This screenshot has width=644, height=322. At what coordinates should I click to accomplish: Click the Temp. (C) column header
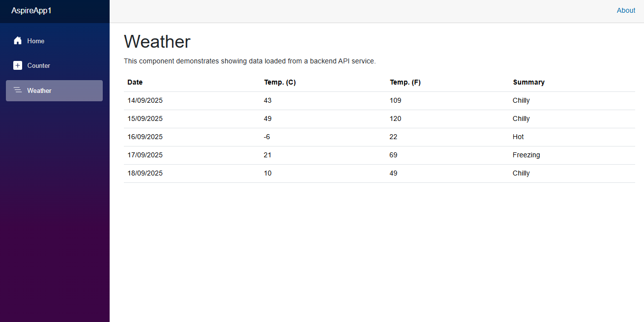[280, 82]
